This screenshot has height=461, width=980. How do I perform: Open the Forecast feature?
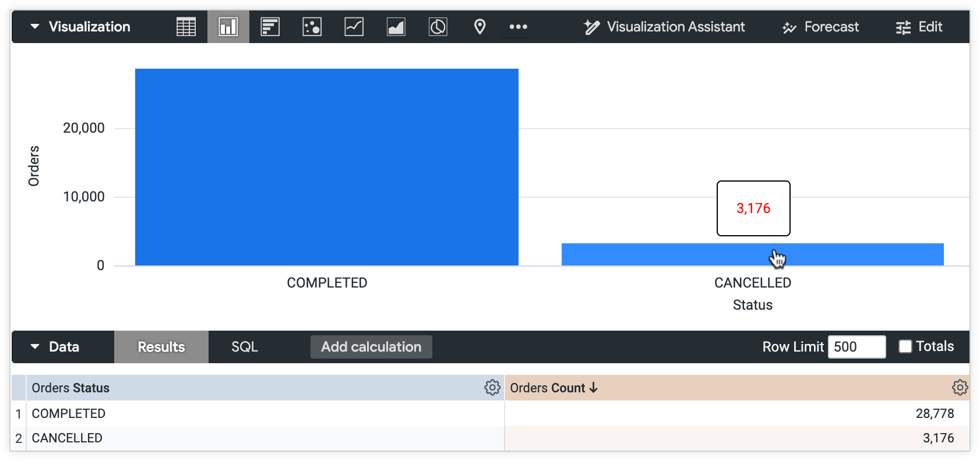pos(820,26)
